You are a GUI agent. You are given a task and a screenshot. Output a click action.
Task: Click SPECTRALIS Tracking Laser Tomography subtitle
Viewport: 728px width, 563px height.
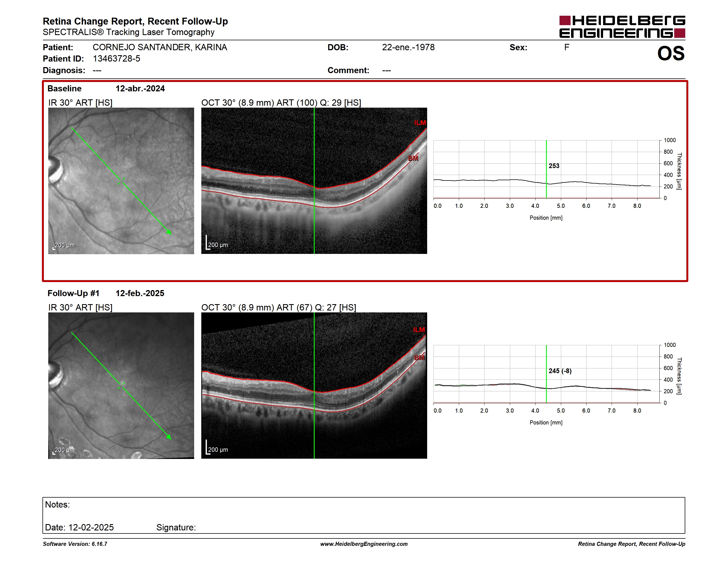coord(129,32)
